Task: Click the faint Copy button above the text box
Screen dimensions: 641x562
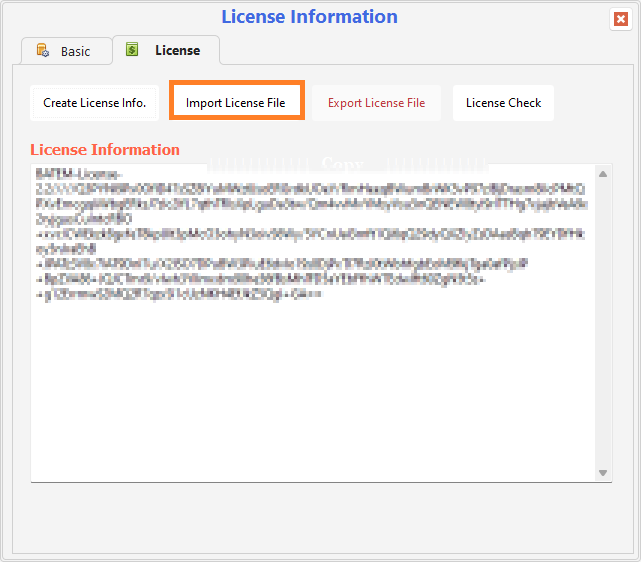Action: (340, 163)
